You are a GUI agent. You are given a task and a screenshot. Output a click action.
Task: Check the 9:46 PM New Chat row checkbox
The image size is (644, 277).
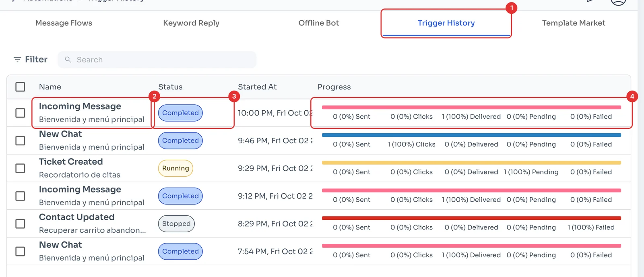[20, 141]
